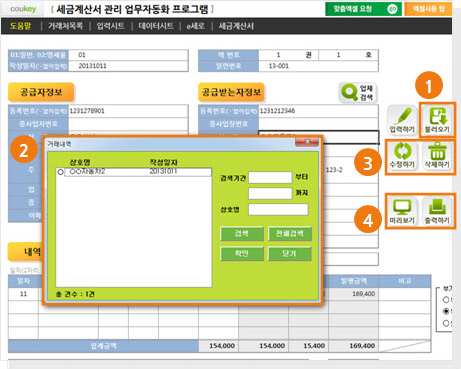The height and width of the screenshot is (369, 461).
Task: Click the 불러오기 load icon
Action: pos(437,120)
